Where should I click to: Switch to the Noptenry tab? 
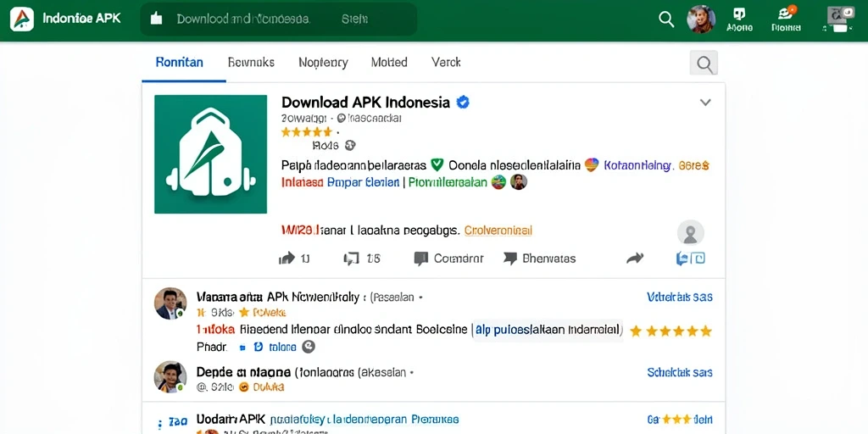point(323,63)
